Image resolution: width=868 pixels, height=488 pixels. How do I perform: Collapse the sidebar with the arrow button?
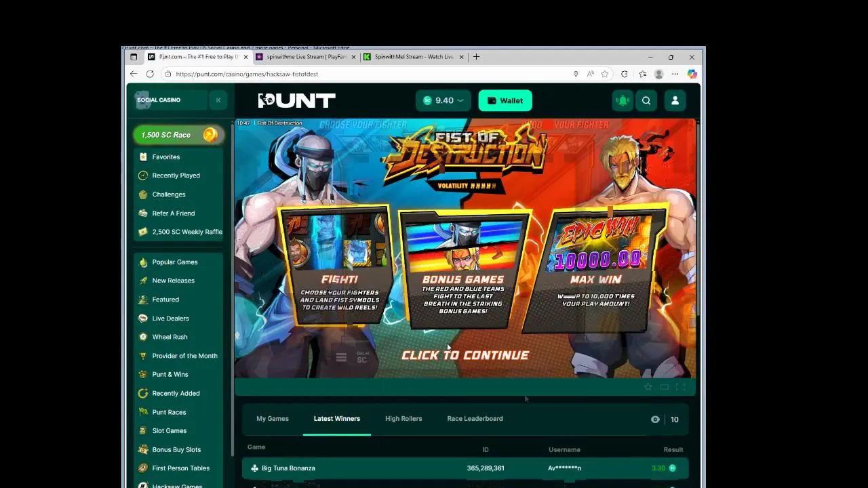218,100
